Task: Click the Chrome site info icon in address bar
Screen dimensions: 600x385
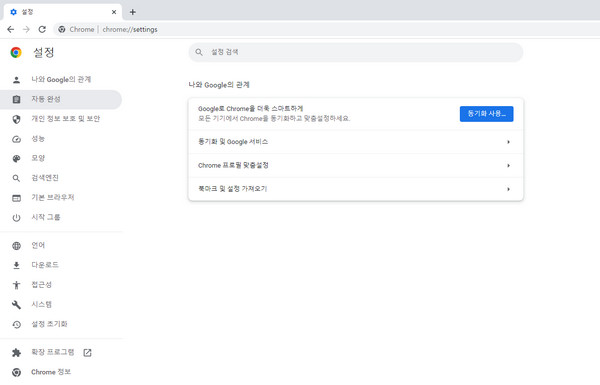Action: click(62, 29)
